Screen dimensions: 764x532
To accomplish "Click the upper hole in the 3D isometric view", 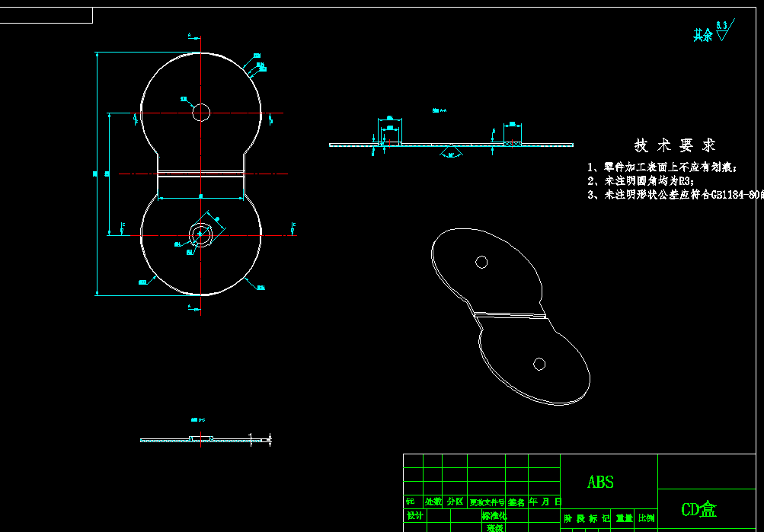I will click(481, 263).
